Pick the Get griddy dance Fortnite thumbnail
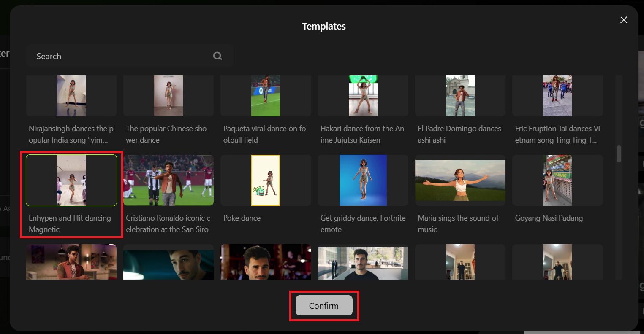This screenshot has width=644, height=334. [x=363, y=180]
